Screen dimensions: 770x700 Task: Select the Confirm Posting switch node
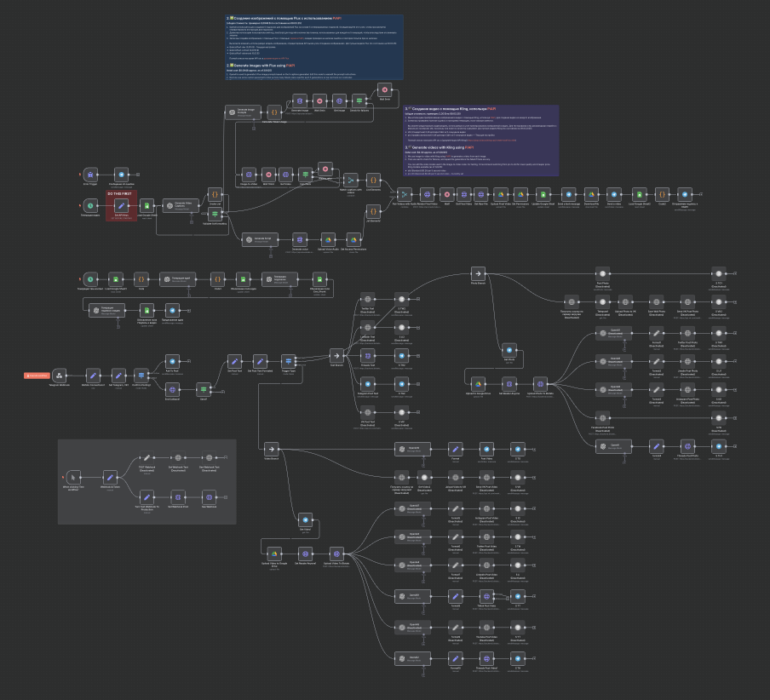(x=141, y=376)
